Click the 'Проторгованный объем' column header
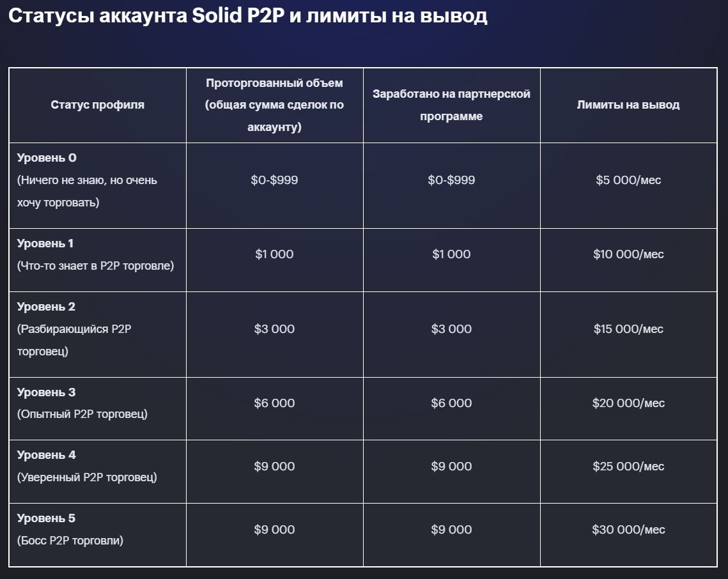Image resolution: width=728 pixels, height=579 pixels. point(274,105)
